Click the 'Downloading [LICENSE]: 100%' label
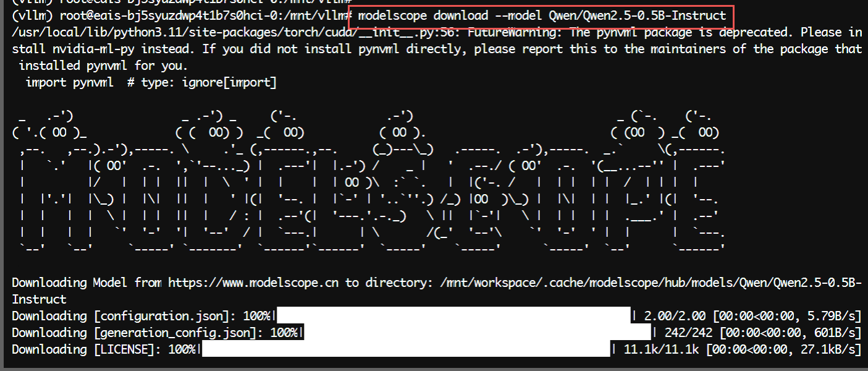 pyautogui.click(x=105, y=349)
